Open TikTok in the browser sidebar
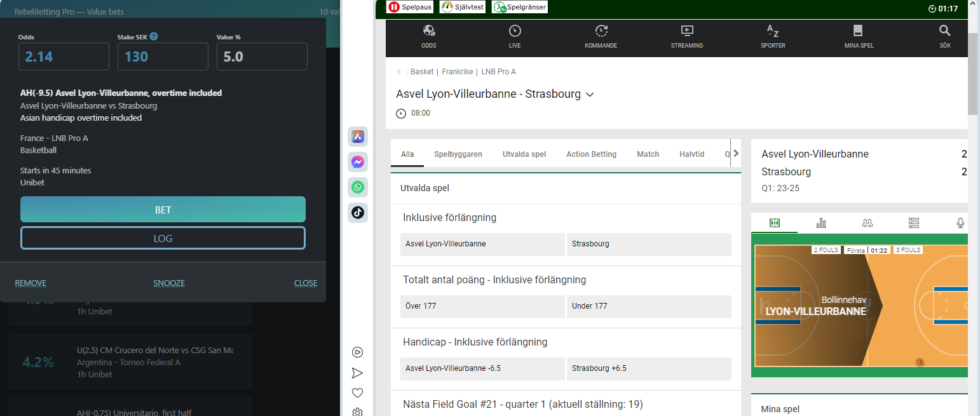The width and height of the screenshot is (980, 416). point(358,213)
